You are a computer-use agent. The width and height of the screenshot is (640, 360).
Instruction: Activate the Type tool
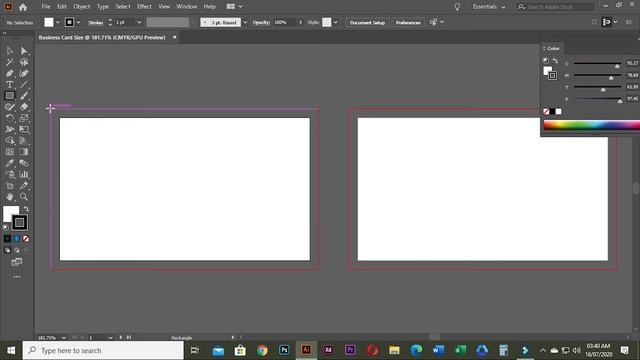(10, 84)
